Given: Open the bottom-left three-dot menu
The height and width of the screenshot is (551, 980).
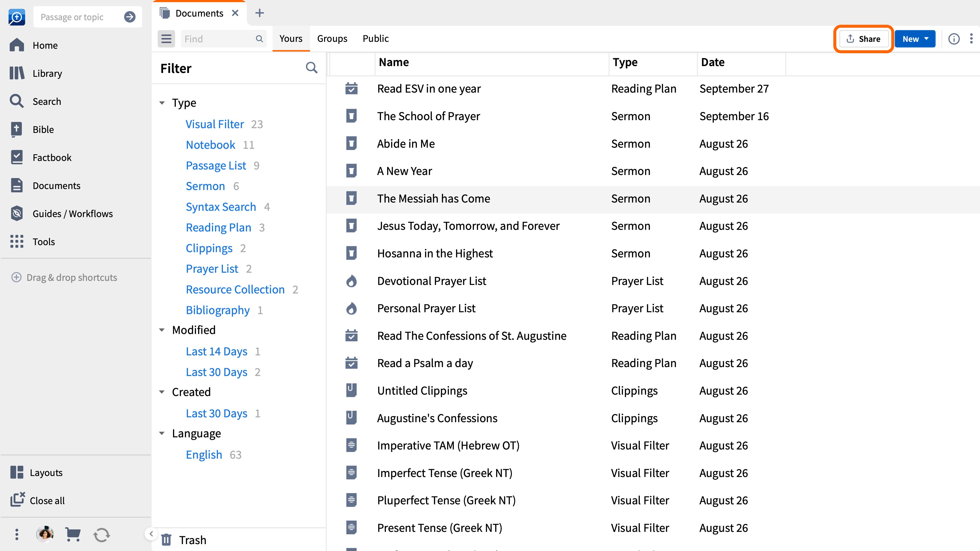Looking at the screenshot, I should tap(17, 534).
